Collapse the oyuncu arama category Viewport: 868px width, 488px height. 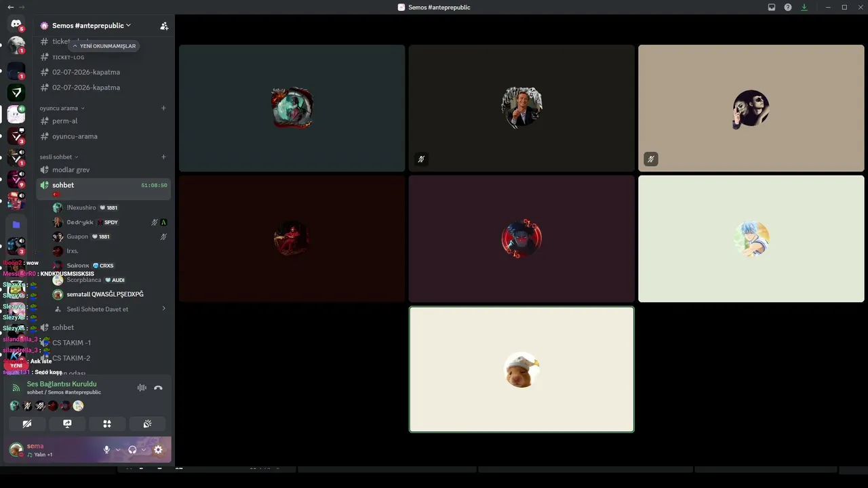[x=62, y=108]
